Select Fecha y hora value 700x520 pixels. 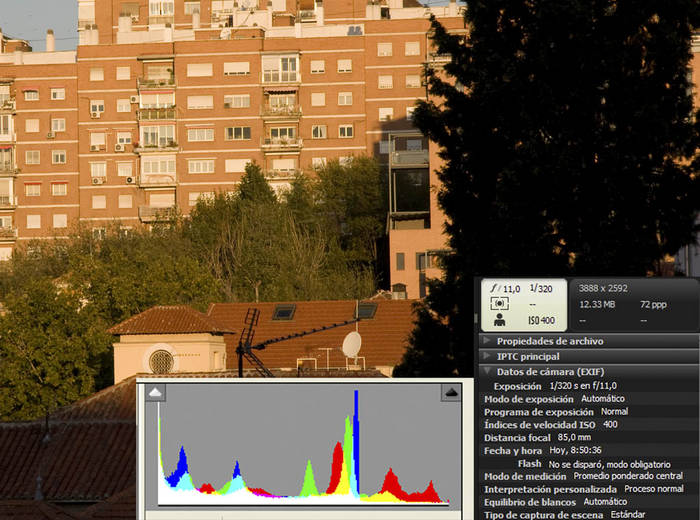coord(575,450)
